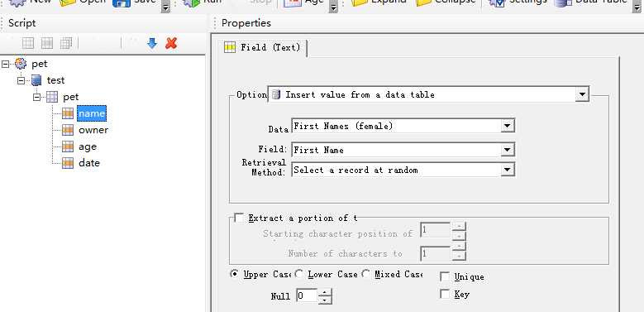Click the Open folder toolbar icon
This screenshot has height=312, width=644.
pos(68,2)
